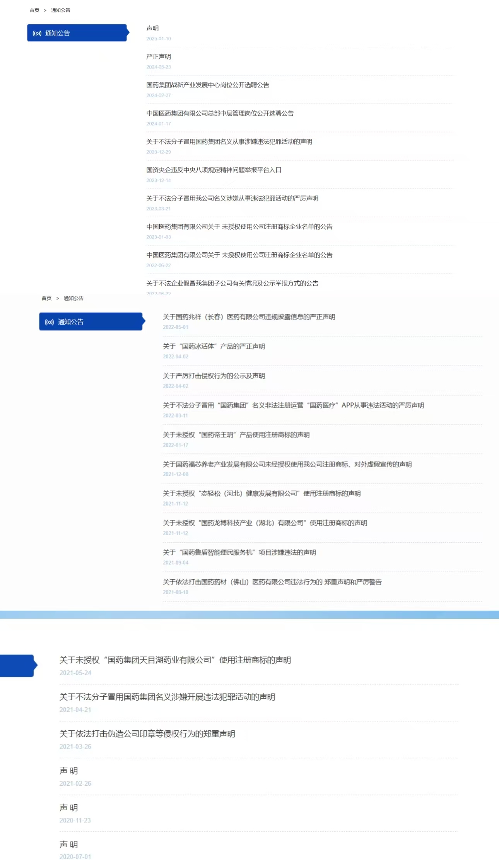Open the 冒用国药集团名义涉嫌开展违法犯罪活动的声明
Viewport: 499px width, 868px height.
167,697
